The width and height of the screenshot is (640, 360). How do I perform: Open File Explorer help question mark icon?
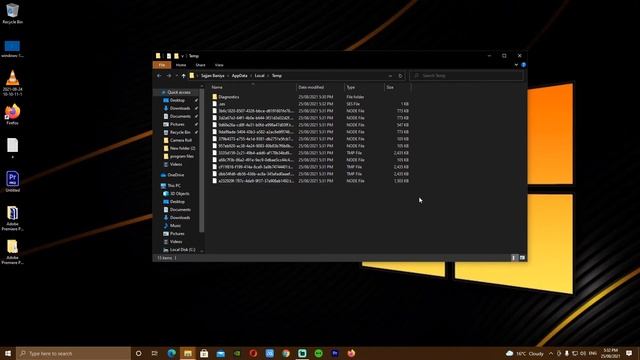pos(523,64)
